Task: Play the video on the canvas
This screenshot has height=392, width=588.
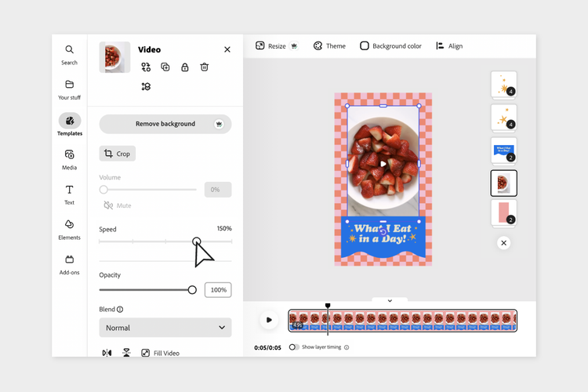Action: tap(383, 164)
